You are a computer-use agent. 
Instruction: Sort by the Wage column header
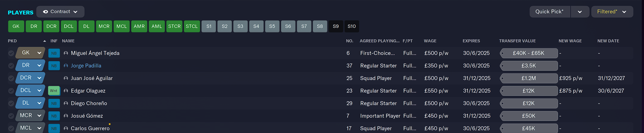[x=430, y=41]
